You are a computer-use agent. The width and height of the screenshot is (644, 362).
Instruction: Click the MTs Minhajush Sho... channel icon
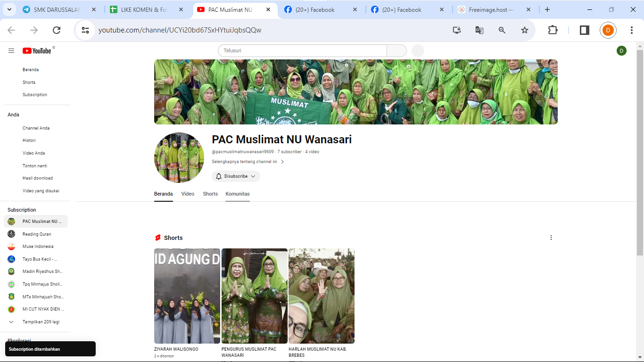point(11,297)
